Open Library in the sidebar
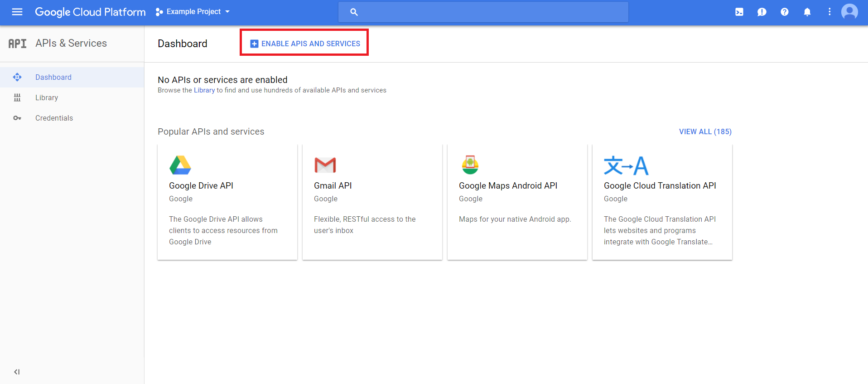The image size is (868, 384). coord(72,98)
